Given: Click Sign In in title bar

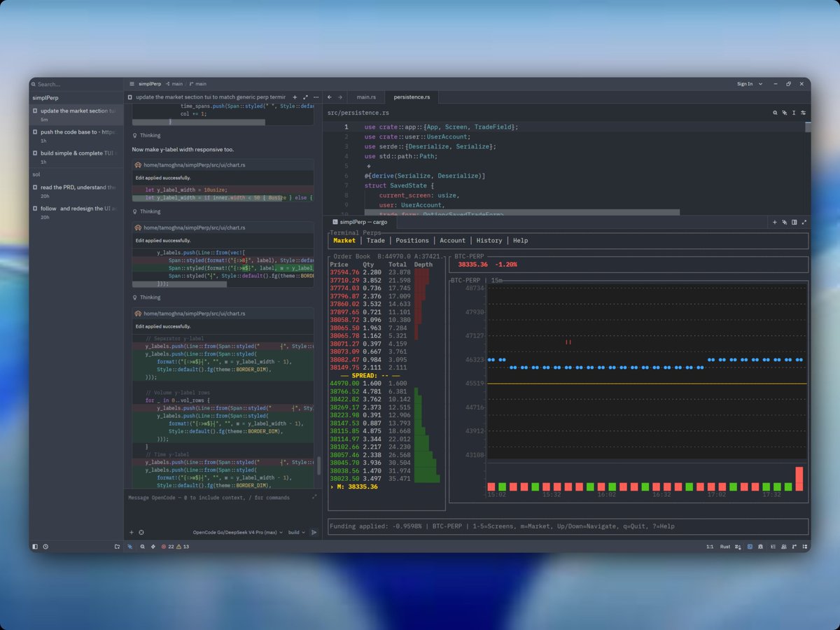Looking at the screenshot, I should (x=745, y=84).
